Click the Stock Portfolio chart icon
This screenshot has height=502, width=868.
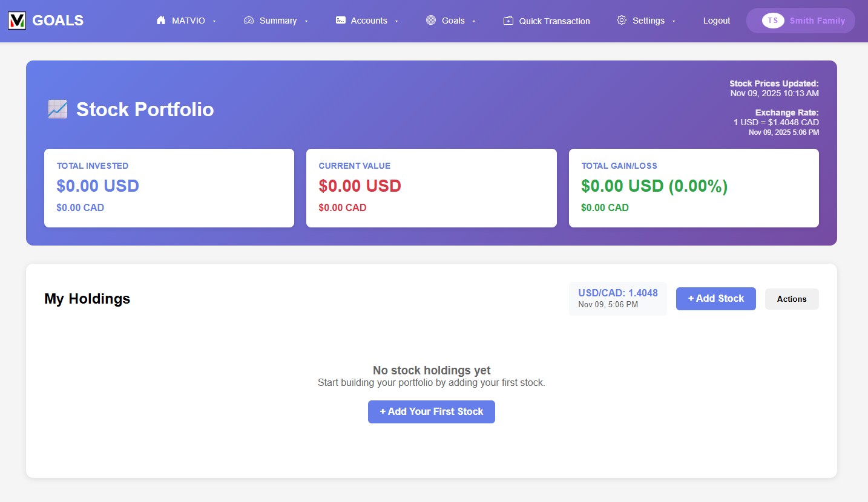click(x=57, y=109)
